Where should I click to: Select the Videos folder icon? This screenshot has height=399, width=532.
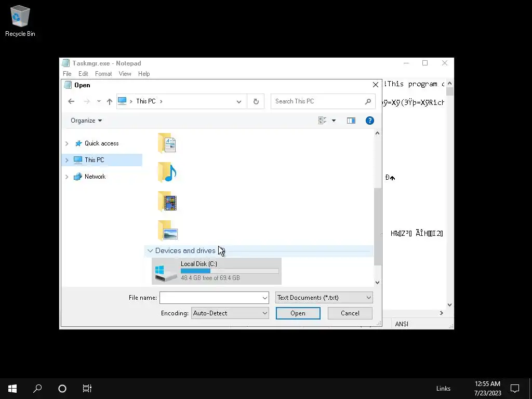[x=167, y=202]
